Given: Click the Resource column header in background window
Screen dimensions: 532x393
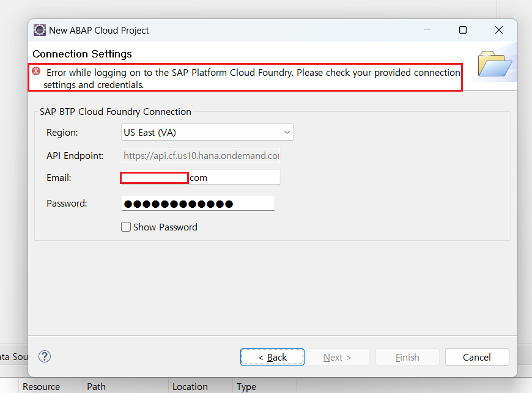Looking at the screenshot, I should 41,386.
